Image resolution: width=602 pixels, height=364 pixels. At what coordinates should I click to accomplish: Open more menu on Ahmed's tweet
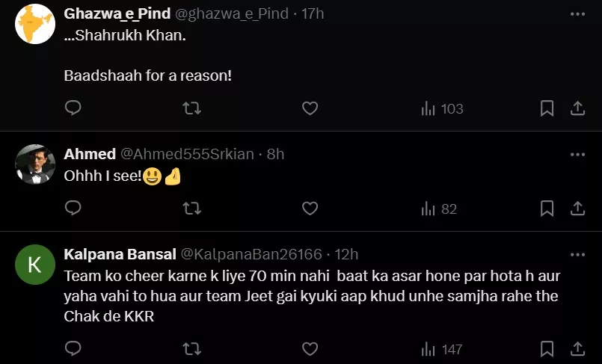click(x=577, y=154)
